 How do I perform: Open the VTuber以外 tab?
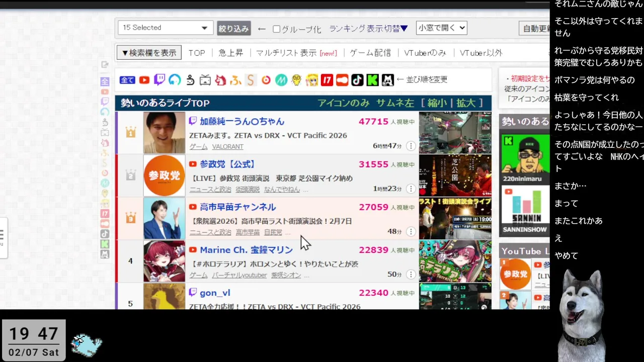pos(481,53)
